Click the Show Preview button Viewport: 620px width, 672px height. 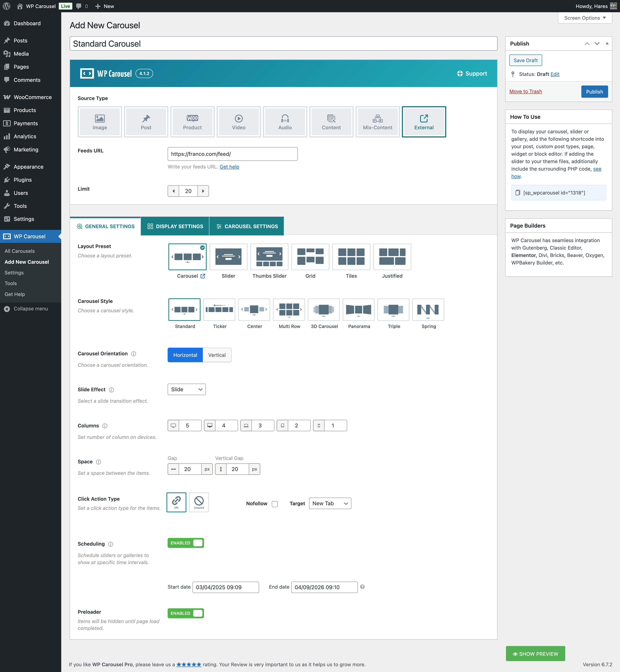[535, 654]
